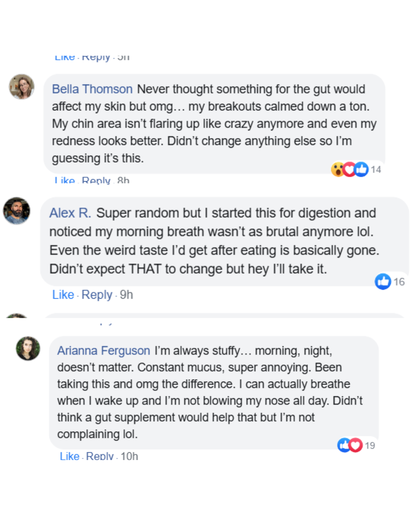Viewport: 420px width, 525px height.
Task: Open the Alex R. name link
Action: pos(70,213)
